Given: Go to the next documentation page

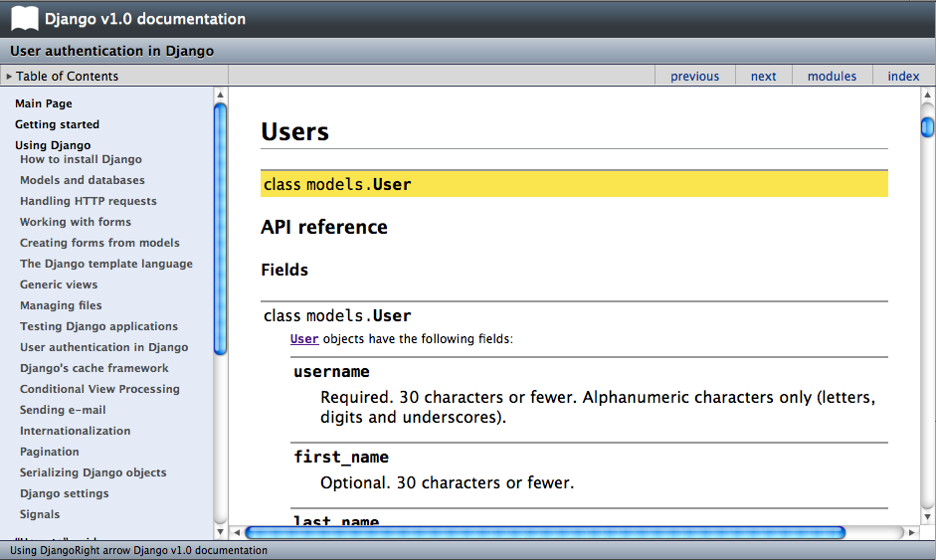Looking at the screenshot, I should (763, 77).
